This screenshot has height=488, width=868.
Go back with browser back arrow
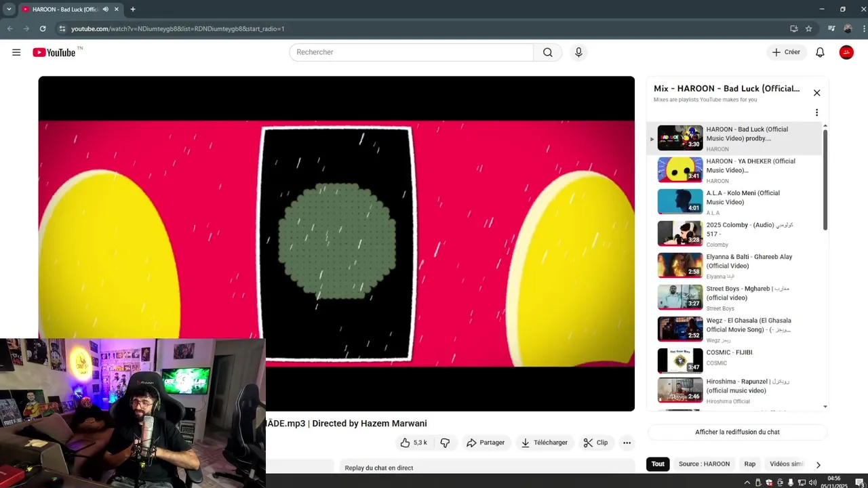coord(10,28)
